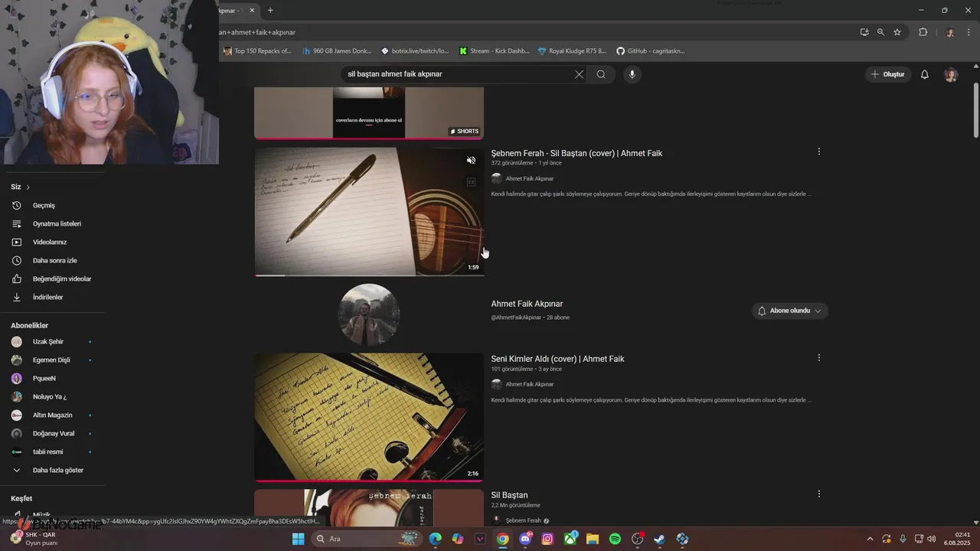Open the Chrome profile avatar
980x551 pixels.
coord(950,32)
